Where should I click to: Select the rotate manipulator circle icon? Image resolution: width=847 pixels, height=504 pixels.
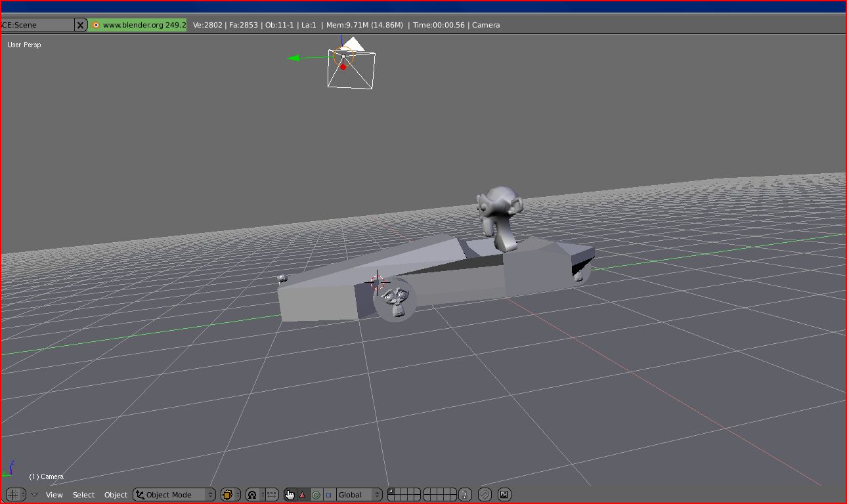pyautogui.click(x=316, y=495)
